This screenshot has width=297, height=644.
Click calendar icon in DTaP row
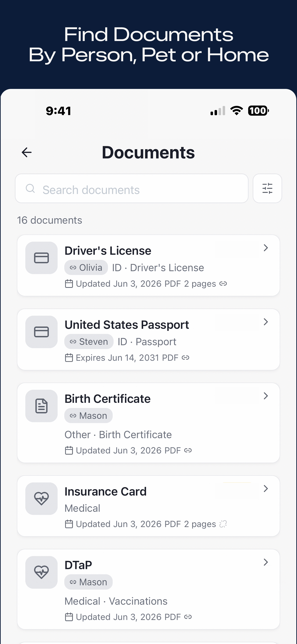[69, 617]
